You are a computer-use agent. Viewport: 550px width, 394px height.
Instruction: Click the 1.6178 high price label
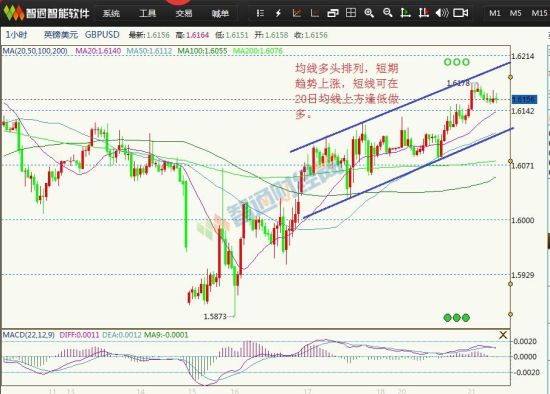pos(458,83)
